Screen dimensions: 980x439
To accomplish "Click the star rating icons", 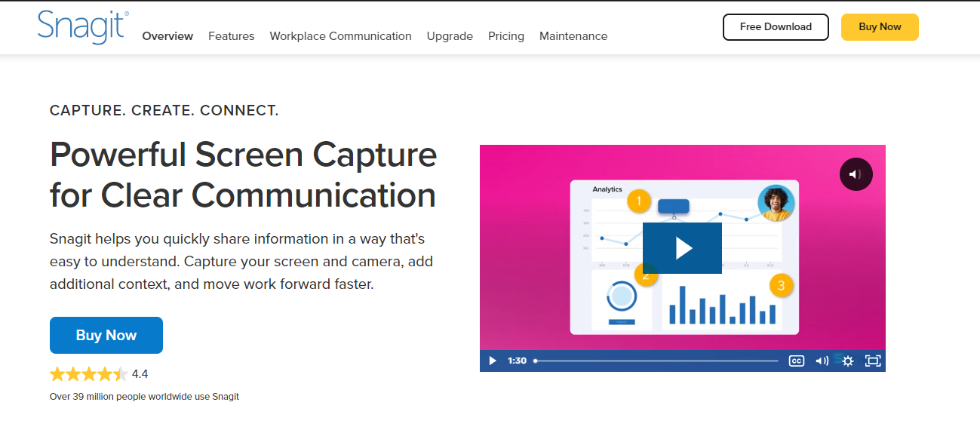I will tap(89, 374).
